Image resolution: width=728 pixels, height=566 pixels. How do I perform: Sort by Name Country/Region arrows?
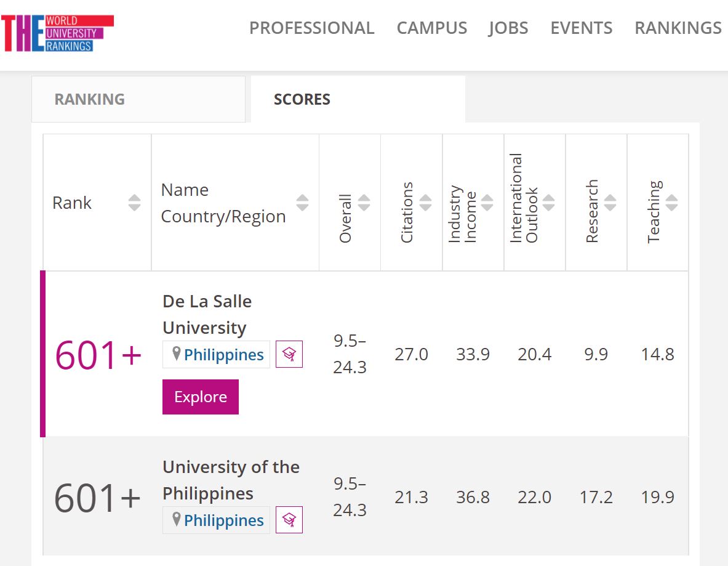pyautogui.click(x=302, y=203)
